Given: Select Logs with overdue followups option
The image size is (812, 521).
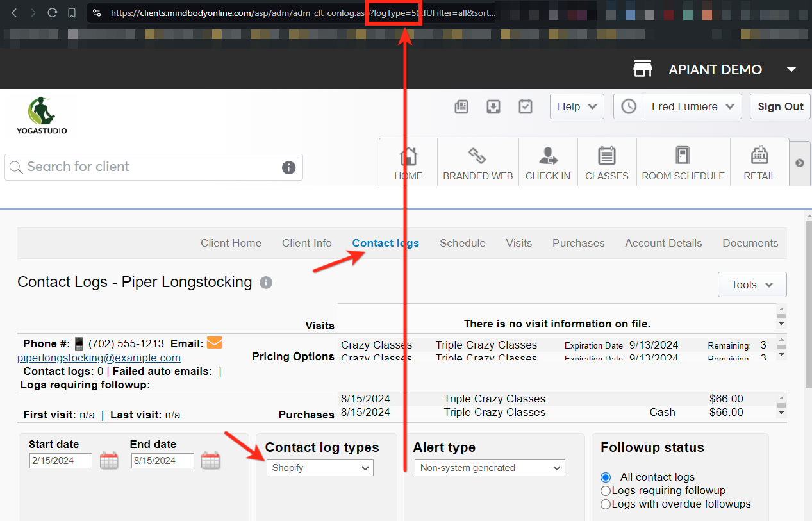Looking at the screenshot, I should (x=606, y=504).
